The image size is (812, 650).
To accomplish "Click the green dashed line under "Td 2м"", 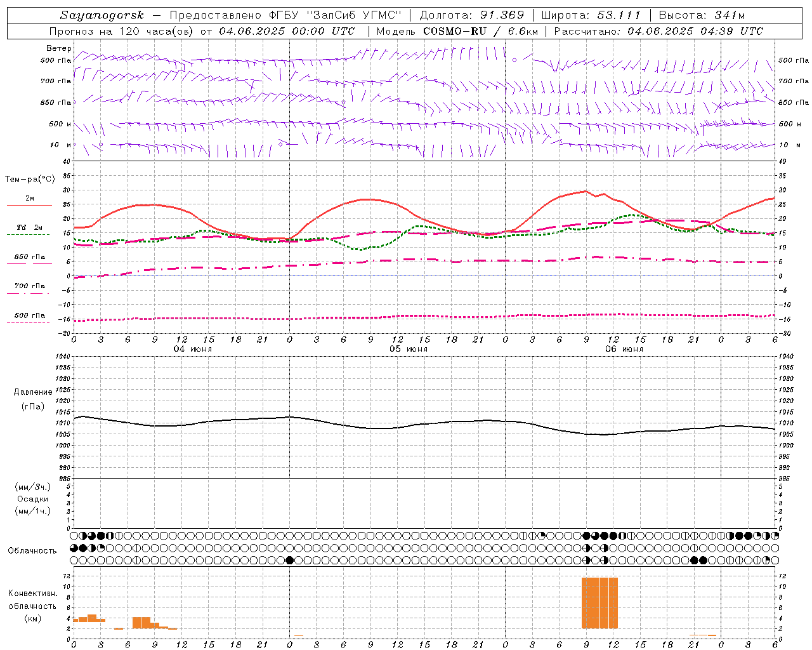I will click(28, 234).
